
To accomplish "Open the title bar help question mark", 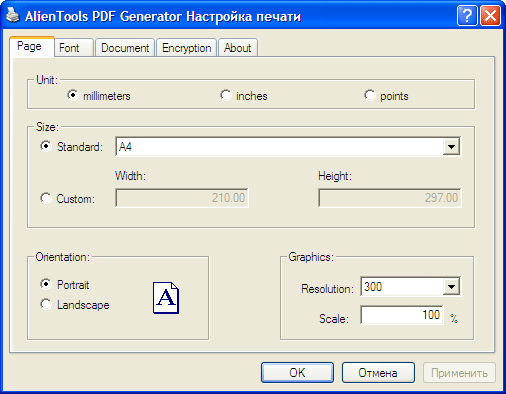I will pos(467,15).
